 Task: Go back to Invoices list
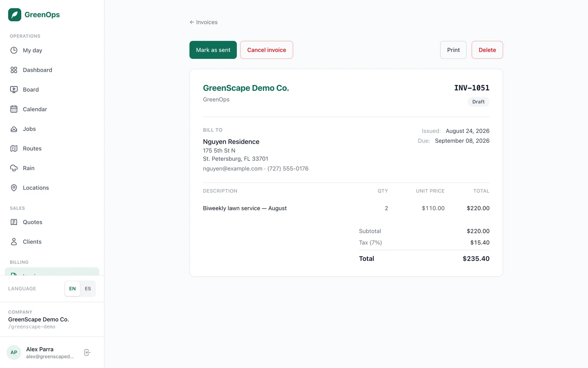pos(204,22)
